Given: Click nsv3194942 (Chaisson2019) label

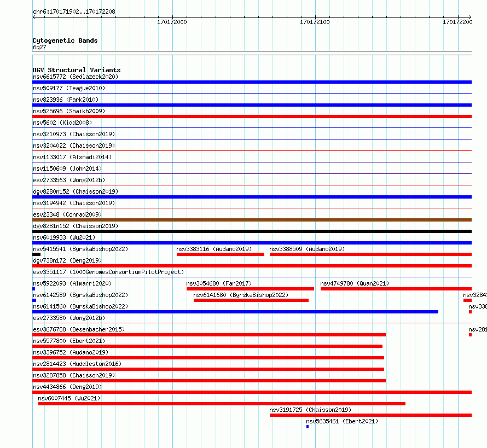Looking at the screenshot, I should coord(74,203).
